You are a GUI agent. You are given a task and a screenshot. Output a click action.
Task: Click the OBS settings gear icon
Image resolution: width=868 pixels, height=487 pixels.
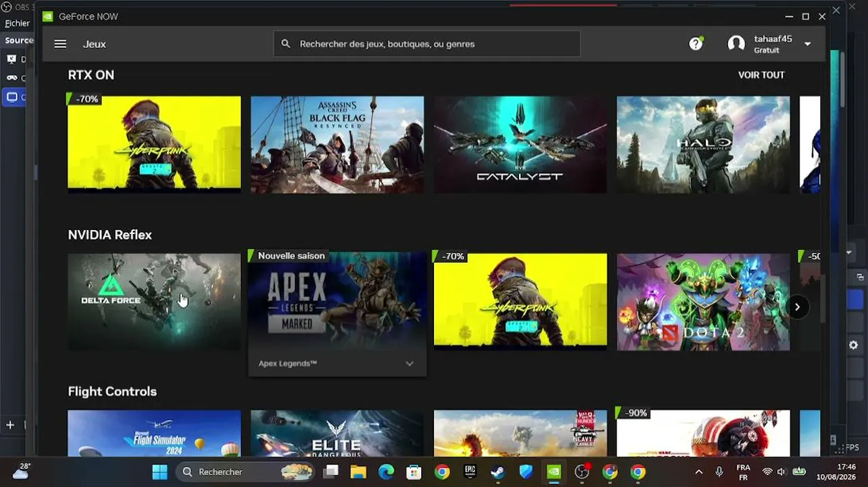pyautogui.click(x=853, y=345)
